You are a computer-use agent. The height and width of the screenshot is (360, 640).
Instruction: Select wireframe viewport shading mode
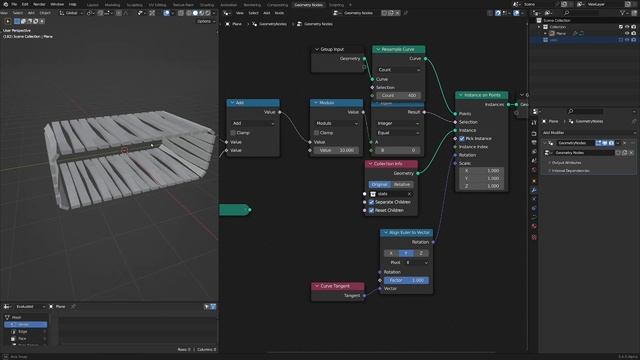tap(189, 13)
